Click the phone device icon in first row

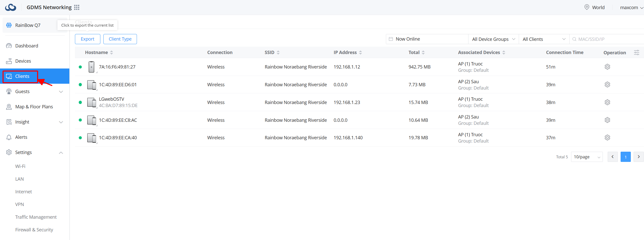point(91,67)
